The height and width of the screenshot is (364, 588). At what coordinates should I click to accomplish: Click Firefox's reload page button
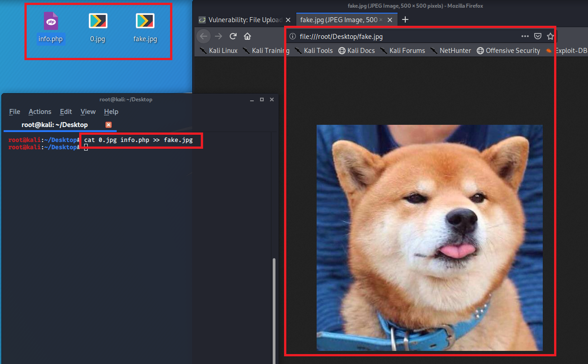[x=233, y=36]
